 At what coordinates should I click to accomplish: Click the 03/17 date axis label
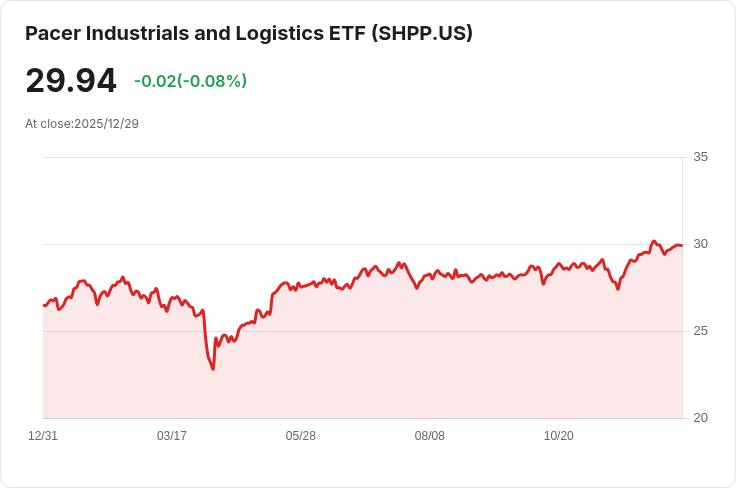(172, 436)
